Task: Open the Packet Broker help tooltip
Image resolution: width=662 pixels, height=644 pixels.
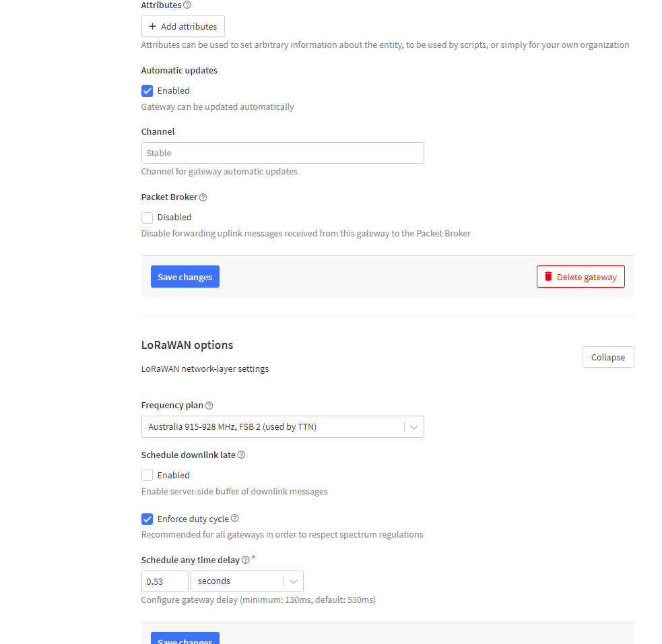Action: click(x=203, y=197)
